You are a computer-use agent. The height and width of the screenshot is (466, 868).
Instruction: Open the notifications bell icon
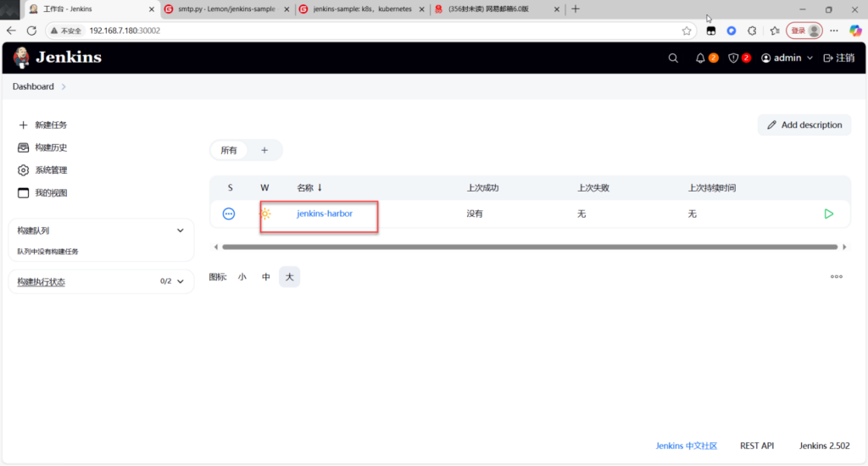(700, 58)
